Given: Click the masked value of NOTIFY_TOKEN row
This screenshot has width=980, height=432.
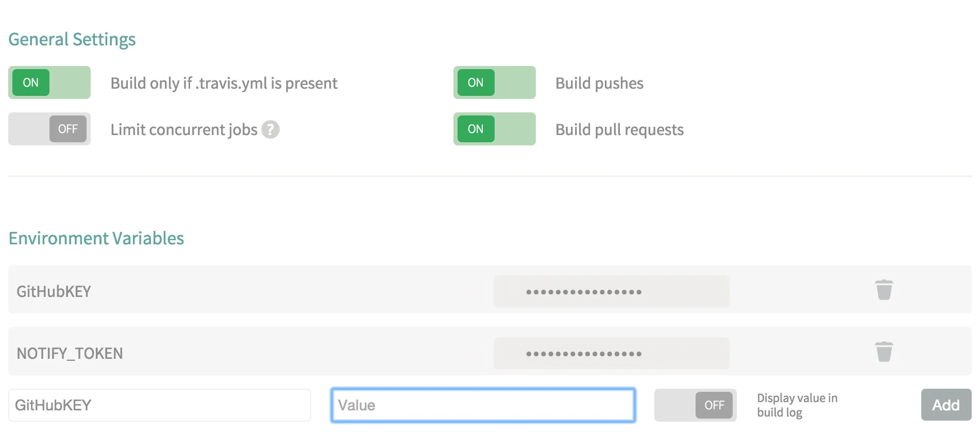Looking at the screenshot, I should click(611, 354).
